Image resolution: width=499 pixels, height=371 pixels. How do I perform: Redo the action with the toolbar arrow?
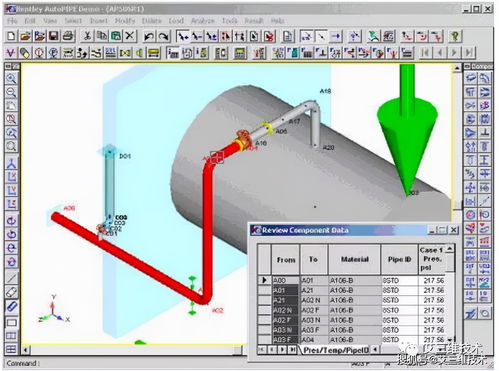[x=163, y=36]
